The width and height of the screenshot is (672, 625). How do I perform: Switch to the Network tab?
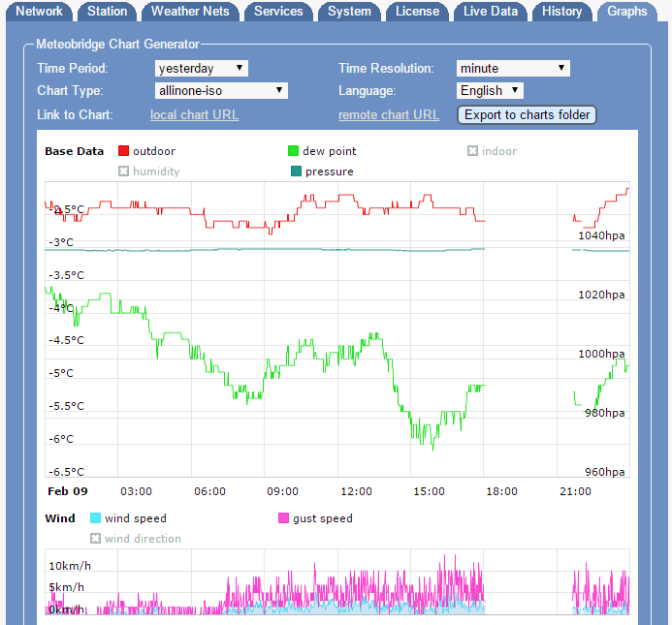(x=39, y=11)
